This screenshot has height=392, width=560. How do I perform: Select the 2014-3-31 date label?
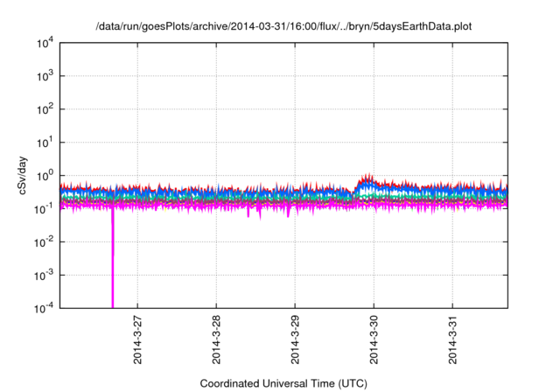click(x=453, y=339)
